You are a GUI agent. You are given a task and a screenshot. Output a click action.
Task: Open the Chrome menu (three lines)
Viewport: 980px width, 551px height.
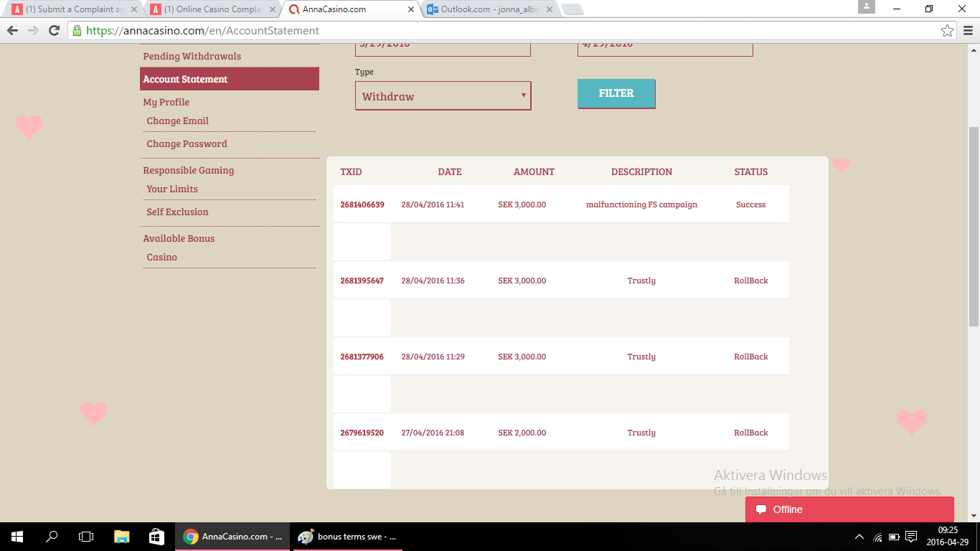pos(968,30)
